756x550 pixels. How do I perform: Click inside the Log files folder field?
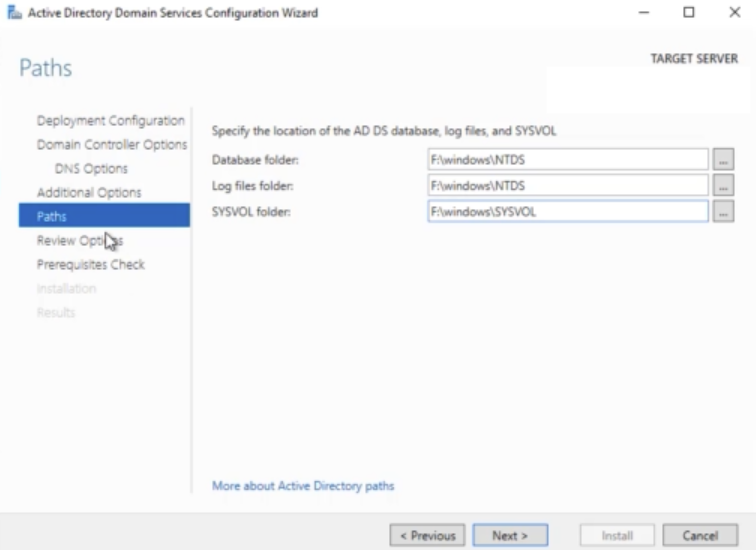tap(567, 186)
